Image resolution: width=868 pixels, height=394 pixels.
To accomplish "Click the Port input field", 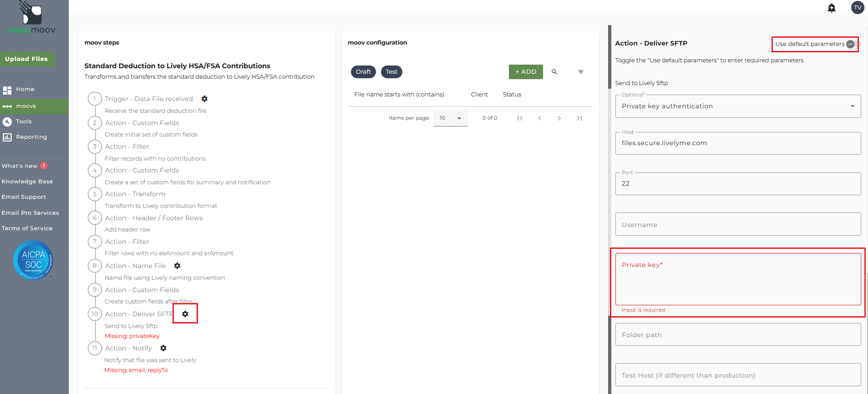I will (x=738, y=184).
